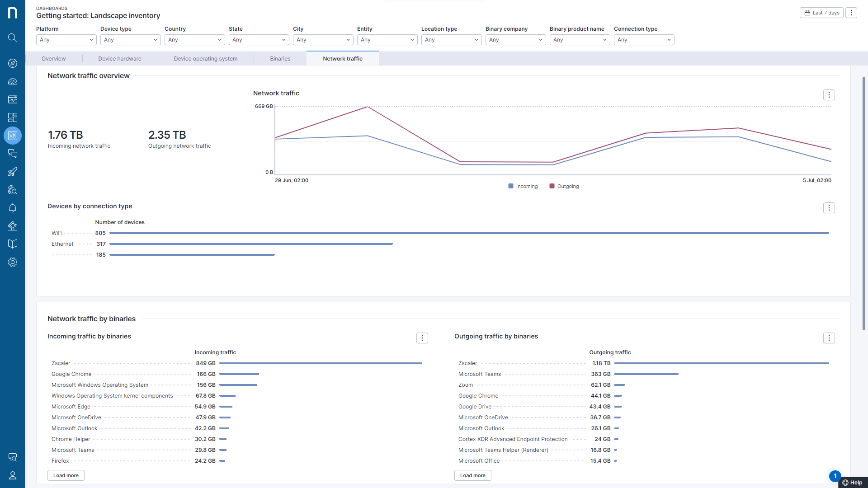Expand the City filter dropdown

(323, 40)
